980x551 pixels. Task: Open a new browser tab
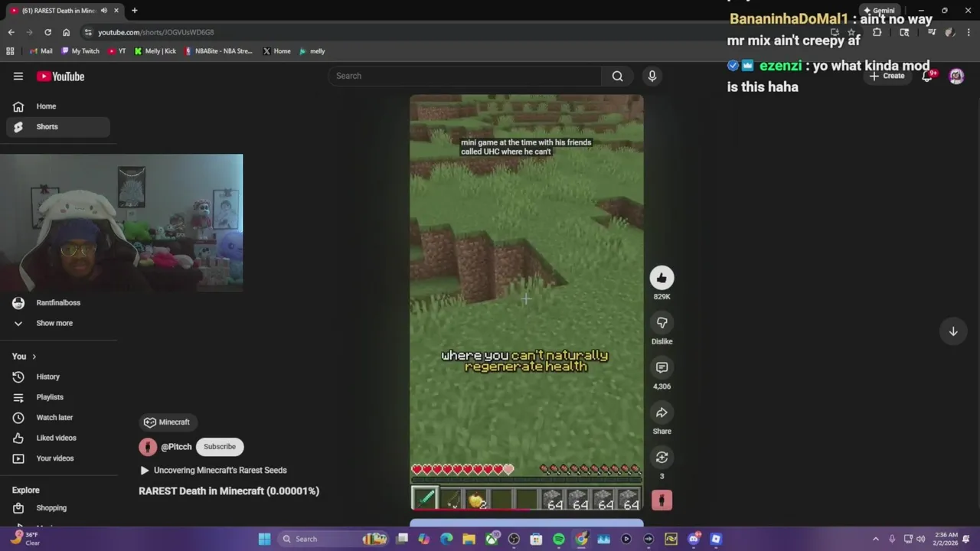click(x=134, y=11)
